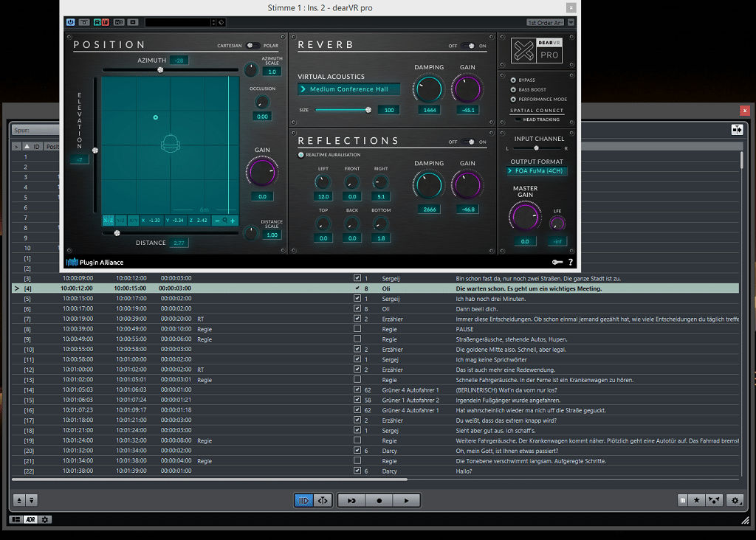The height and width of the screenshot is (540, 756).
Task: Click the ADR record button
Action: pos(379,500)
